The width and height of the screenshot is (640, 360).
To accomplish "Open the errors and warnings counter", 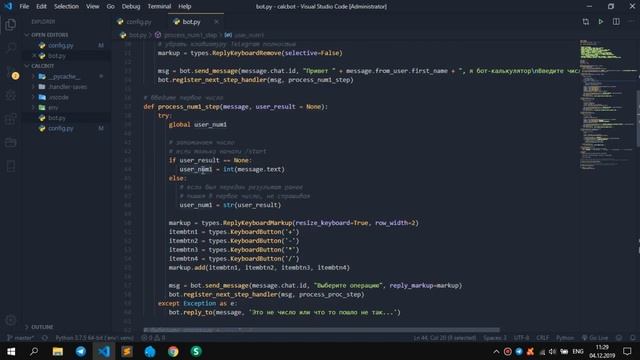I will click(x=153, y=338).
